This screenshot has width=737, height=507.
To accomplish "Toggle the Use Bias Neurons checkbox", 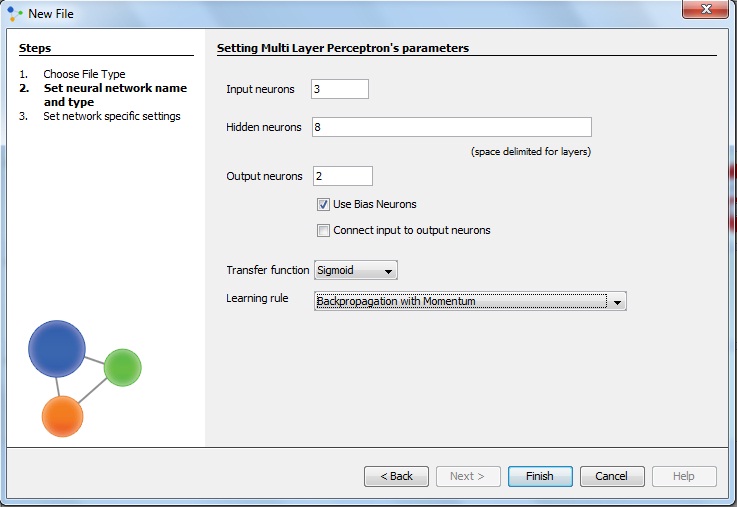I will 323,204.
